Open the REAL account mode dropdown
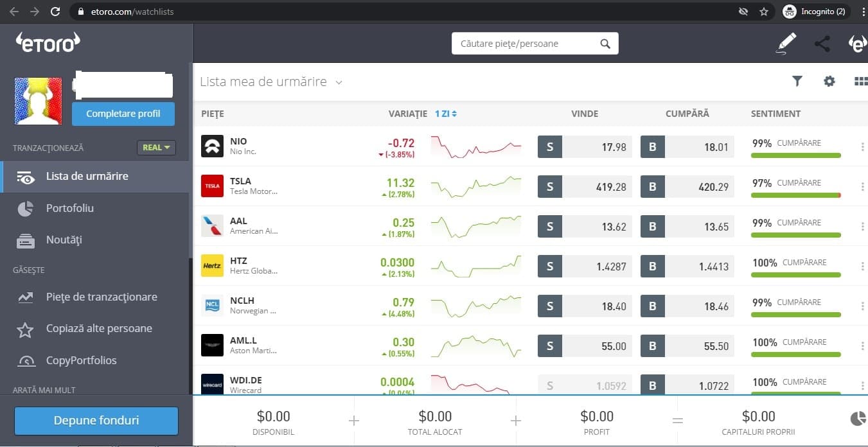 pyautogui.click(x=155, y=147)
